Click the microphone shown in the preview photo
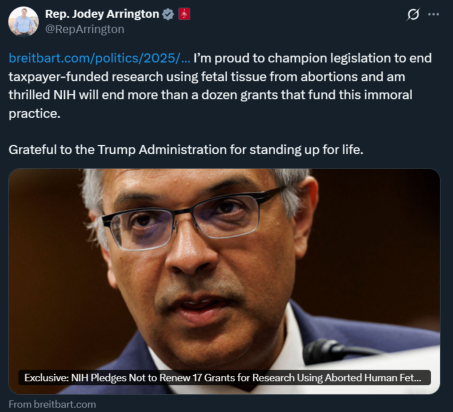 337,351
